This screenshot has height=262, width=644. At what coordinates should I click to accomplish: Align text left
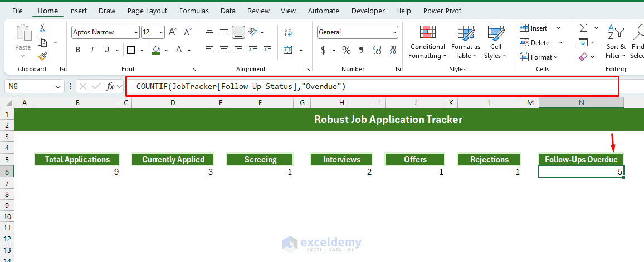click(209, 50)
